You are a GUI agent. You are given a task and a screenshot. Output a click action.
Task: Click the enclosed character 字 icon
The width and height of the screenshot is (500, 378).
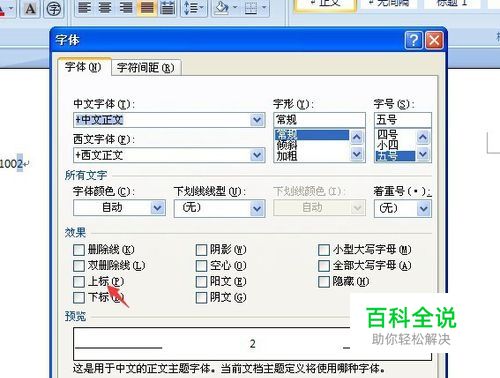click(54, 8)
